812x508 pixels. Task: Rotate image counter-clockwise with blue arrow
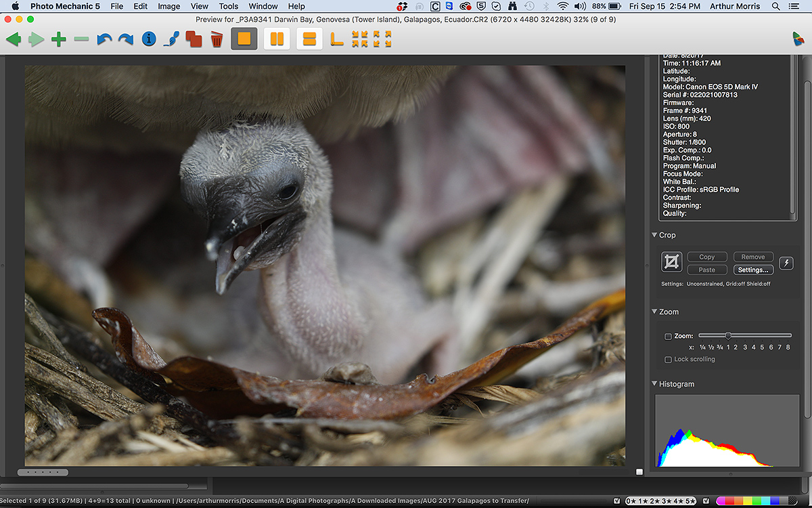point(104,39)
